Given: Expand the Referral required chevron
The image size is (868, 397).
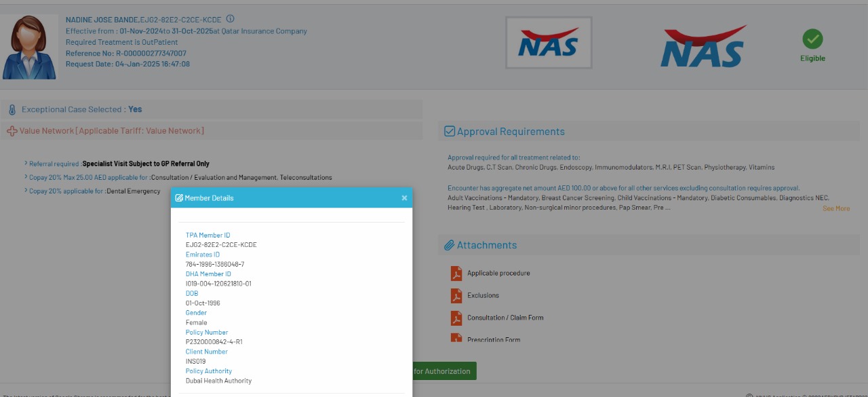Looking at the screenshot, I should pyautogui.click(x=26, y=164).
